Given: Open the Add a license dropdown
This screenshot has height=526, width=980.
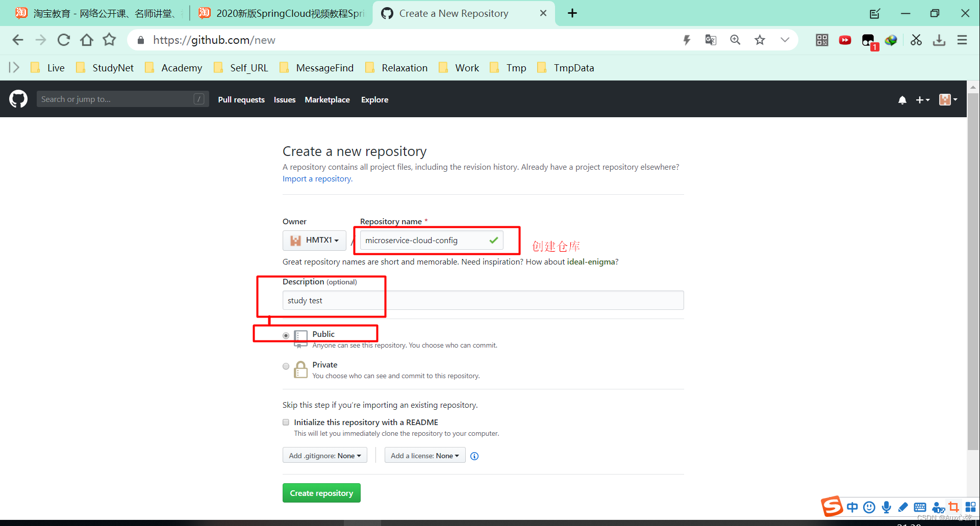Looking at the screenshot, I should tap(424, 455).
